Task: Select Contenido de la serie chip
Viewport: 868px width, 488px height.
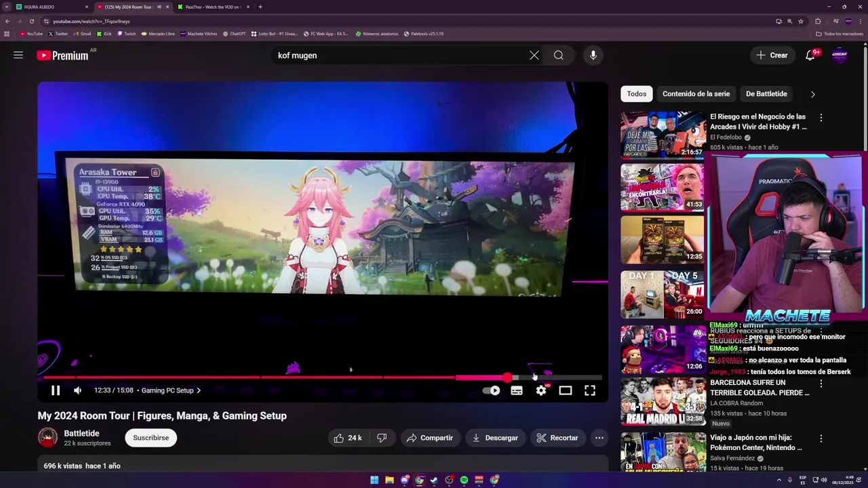Action: tap(696, 94)
